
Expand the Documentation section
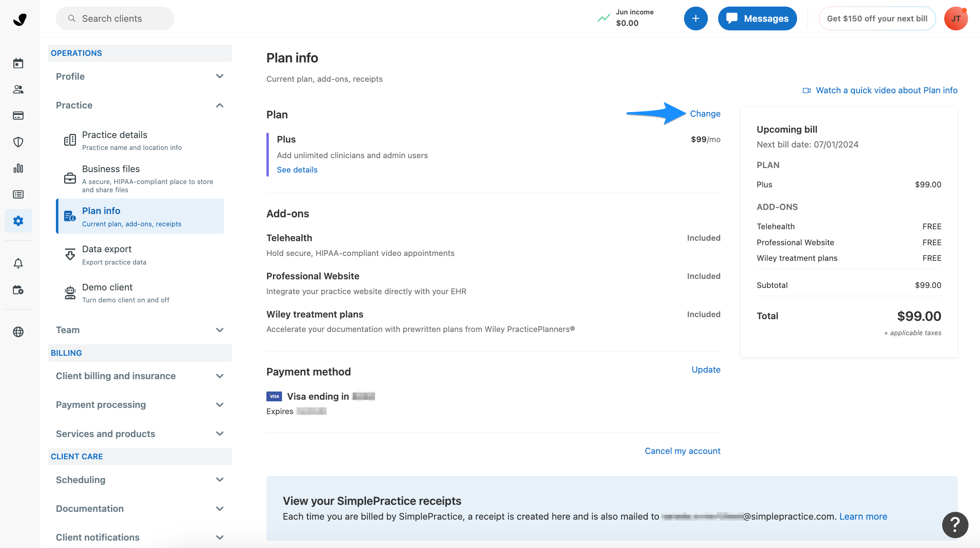(x=140, y=509)
